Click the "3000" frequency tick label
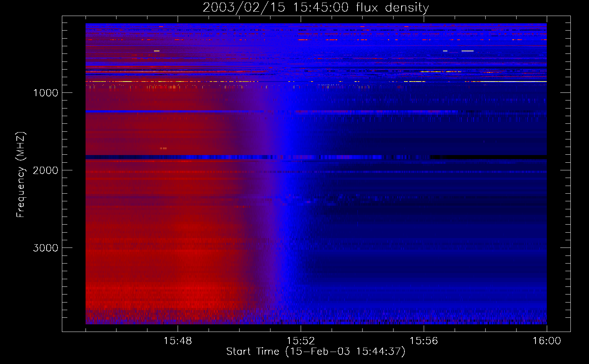 point(46,248)
